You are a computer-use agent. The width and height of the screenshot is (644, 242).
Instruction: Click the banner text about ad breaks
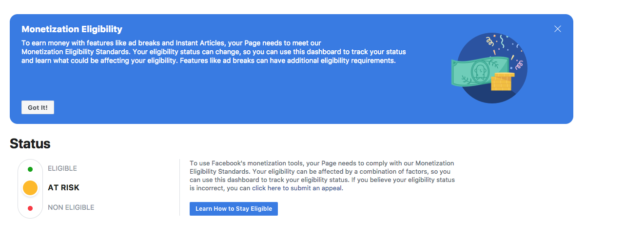point(213,52)
